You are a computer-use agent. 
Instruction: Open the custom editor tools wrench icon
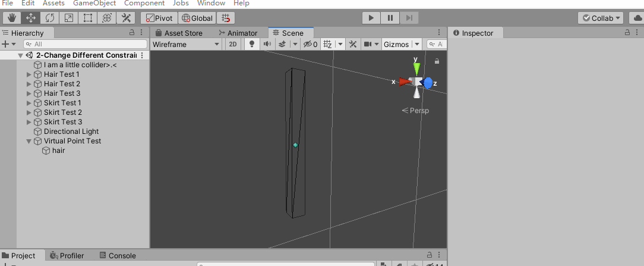[126, 18]
